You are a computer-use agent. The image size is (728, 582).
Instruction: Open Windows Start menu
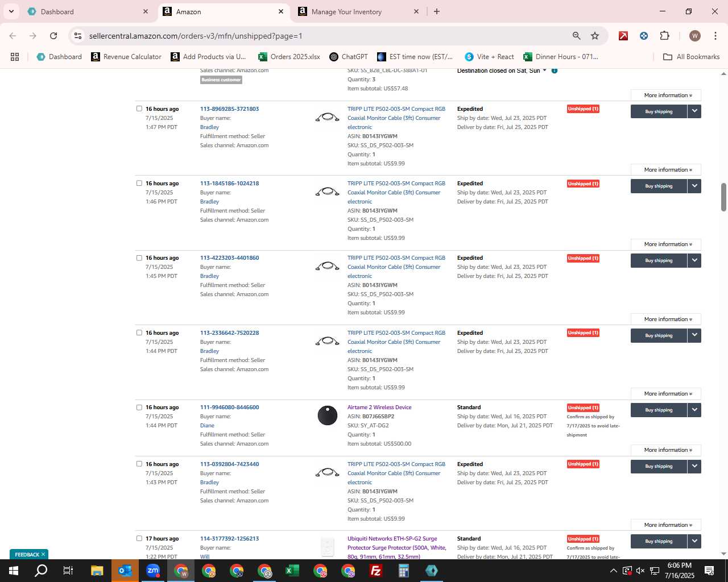14,571
